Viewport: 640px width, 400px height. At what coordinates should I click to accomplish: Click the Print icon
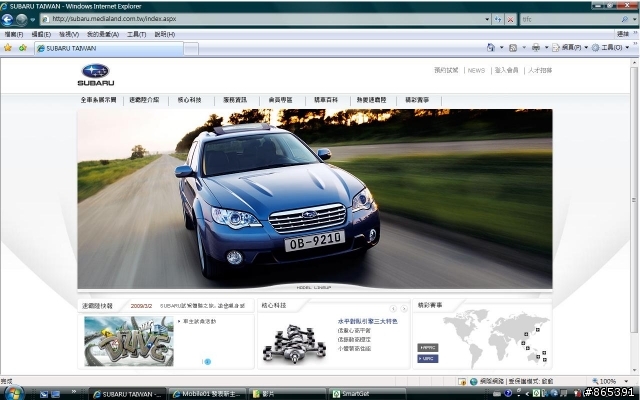(536, 48)
